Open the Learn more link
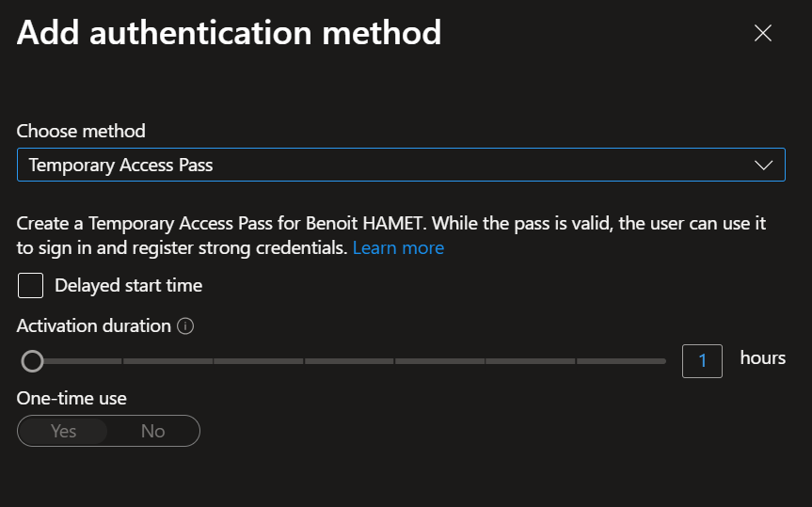This screenshot has width=812, height=507. click(x=398, y=247)
